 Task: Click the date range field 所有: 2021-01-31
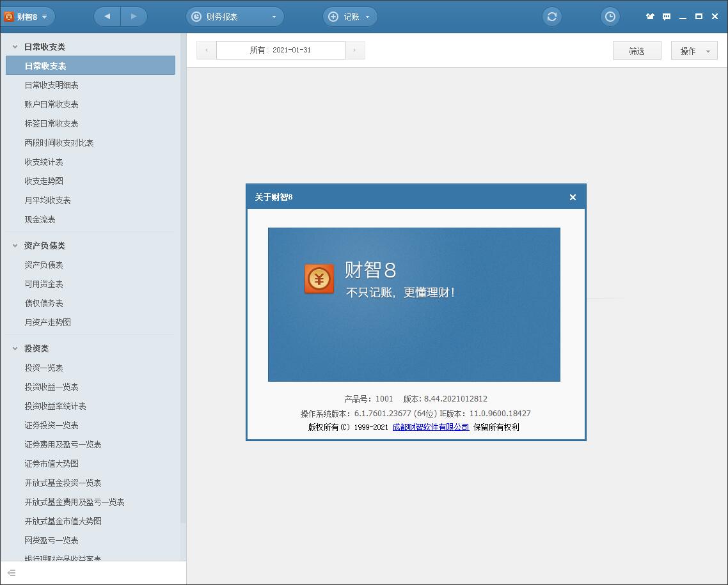[280, 50]
